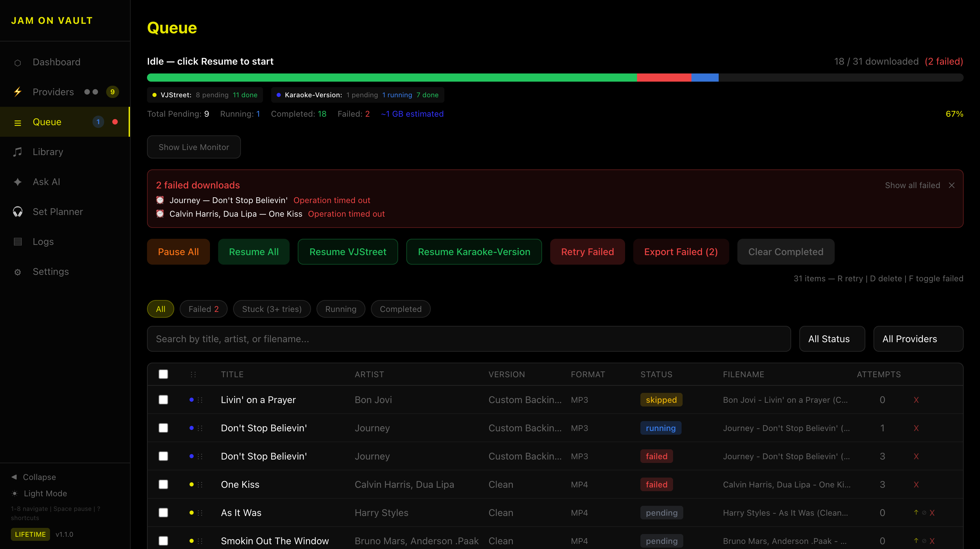This screenshot has height=549, width=980.
Task: Click Pause All
Action: (x=178, y=252)
